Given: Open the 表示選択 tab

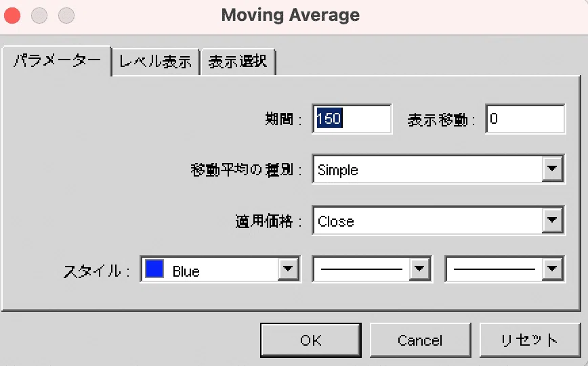Looking at the screenshot, I should click(x=238, y=62).
